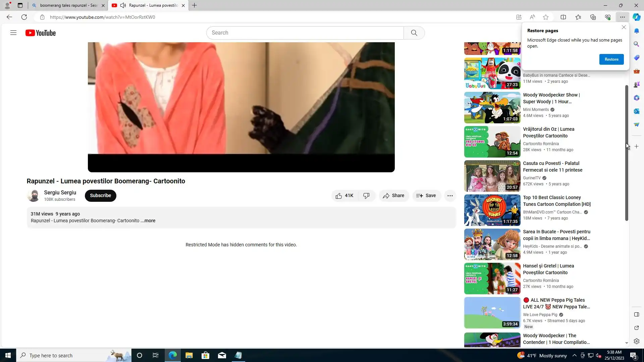The image size is (644, 362).
Task: Click the YouTube search magnifier button
Action: click(414, 33)
